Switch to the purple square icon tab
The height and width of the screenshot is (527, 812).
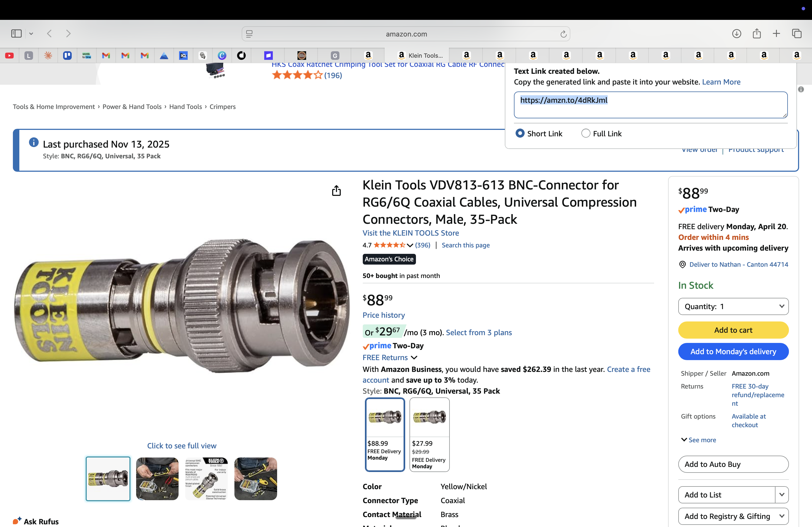pos(269,55)
